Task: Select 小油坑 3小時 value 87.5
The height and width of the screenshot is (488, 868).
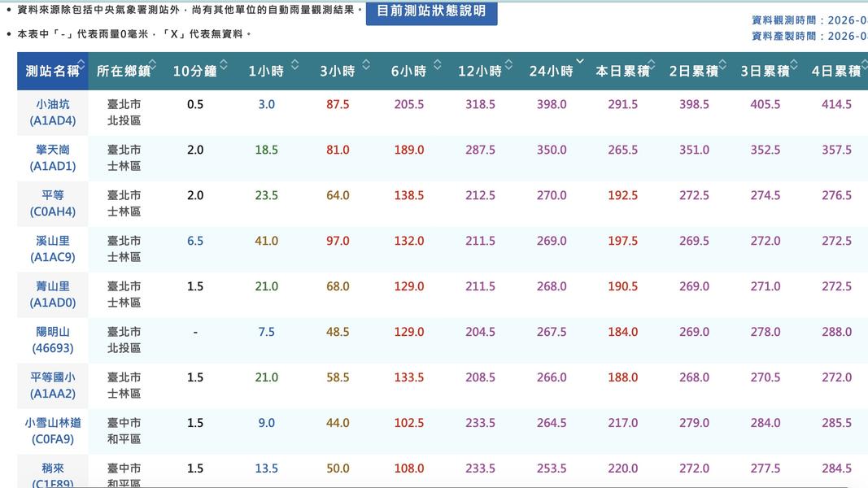Action: [x=338, y=104]
